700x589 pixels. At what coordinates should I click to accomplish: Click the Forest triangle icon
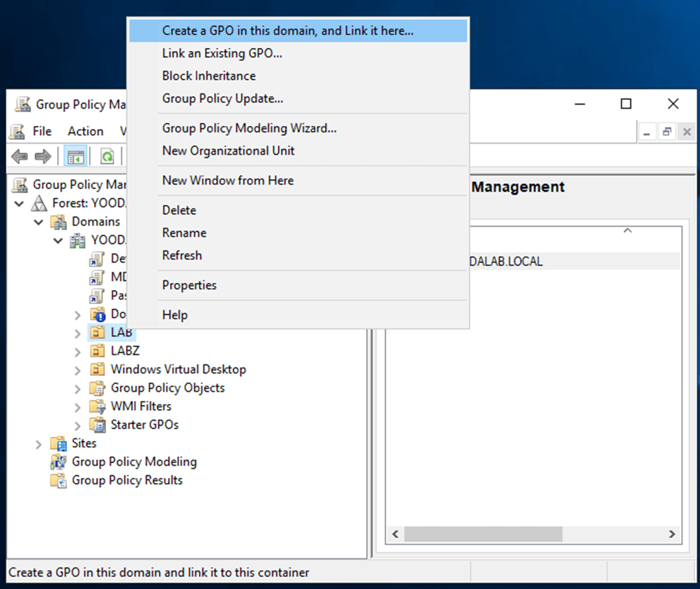coord(39,204)
